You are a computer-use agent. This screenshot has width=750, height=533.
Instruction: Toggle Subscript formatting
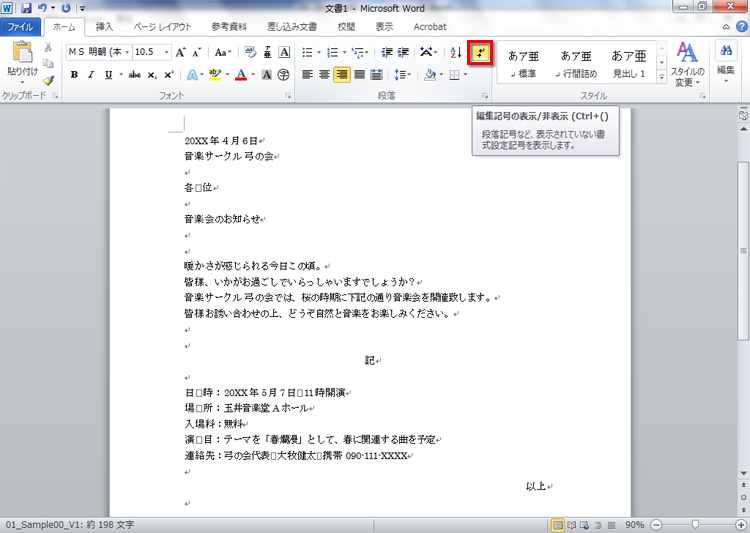point(152,75)
